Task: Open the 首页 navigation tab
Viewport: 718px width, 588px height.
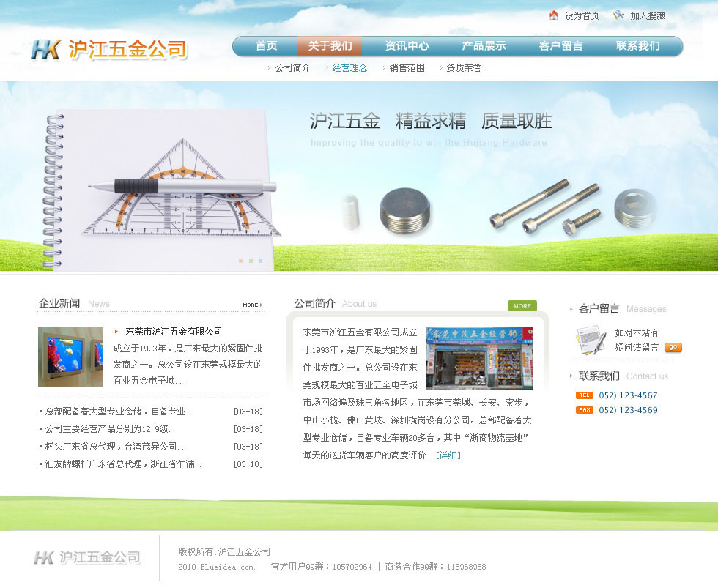Action: (266, 46)
